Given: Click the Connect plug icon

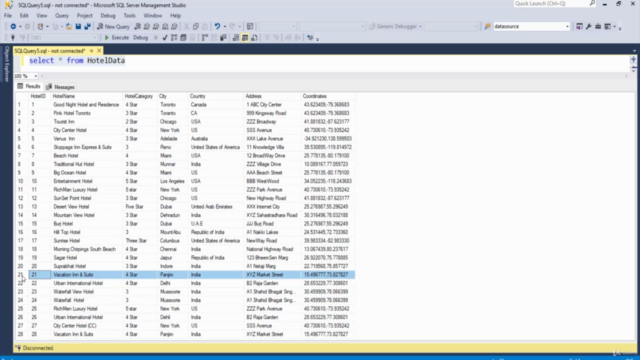Looking at the screenshot, I should 13,38.
